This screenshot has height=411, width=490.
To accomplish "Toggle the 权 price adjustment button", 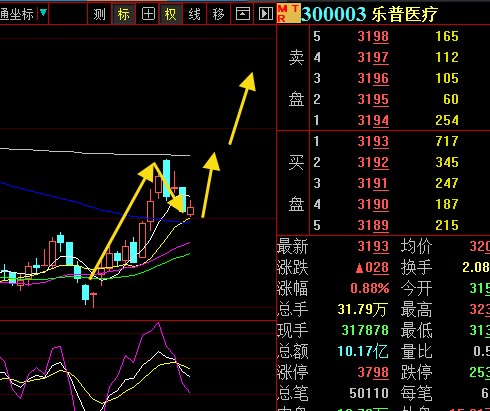I will click(171, 14).
